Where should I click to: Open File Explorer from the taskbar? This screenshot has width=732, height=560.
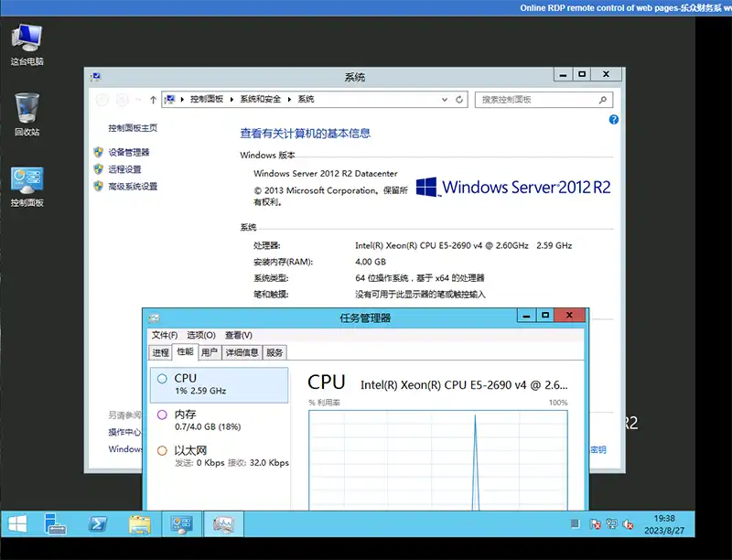139,524
